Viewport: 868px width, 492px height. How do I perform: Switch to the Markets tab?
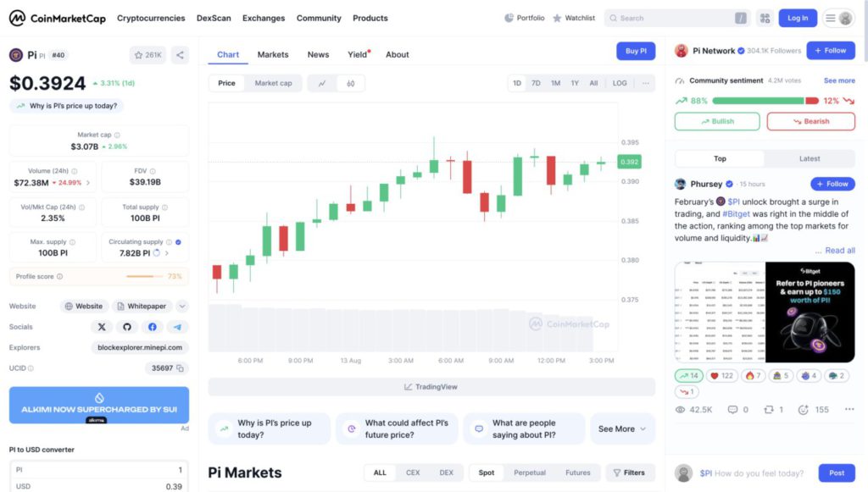[273, 54]
